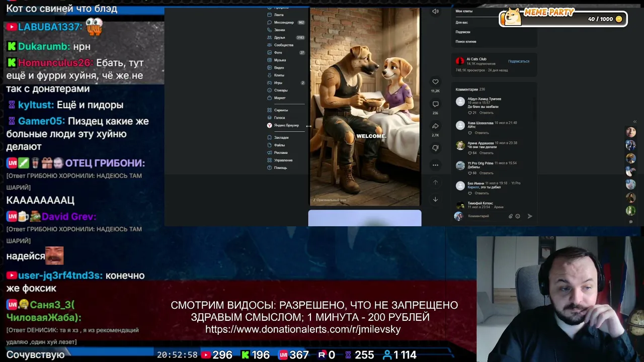Open Абдул-Хамид Тумгоев's avatar
The image size is (644, 362).
[x=460, y=102]
